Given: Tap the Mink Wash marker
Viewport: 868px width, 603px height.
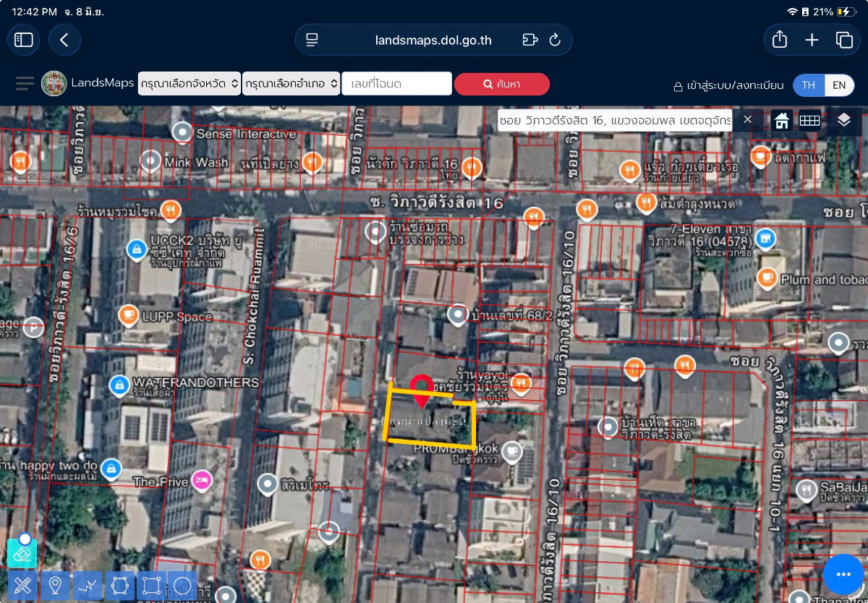Looking at the screenshot, I should (150, 160).
